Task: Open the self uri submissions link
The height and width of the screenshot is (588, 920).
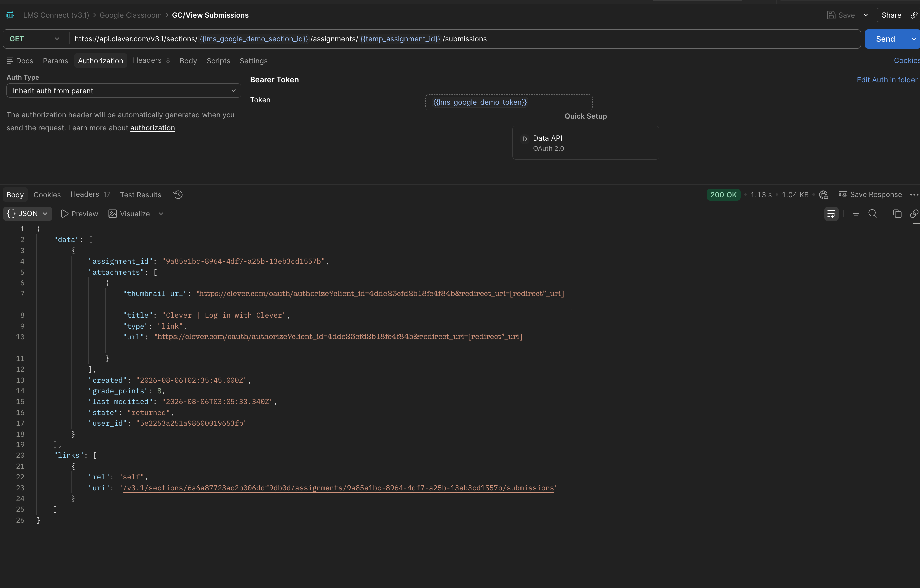Action: [338, 488]
